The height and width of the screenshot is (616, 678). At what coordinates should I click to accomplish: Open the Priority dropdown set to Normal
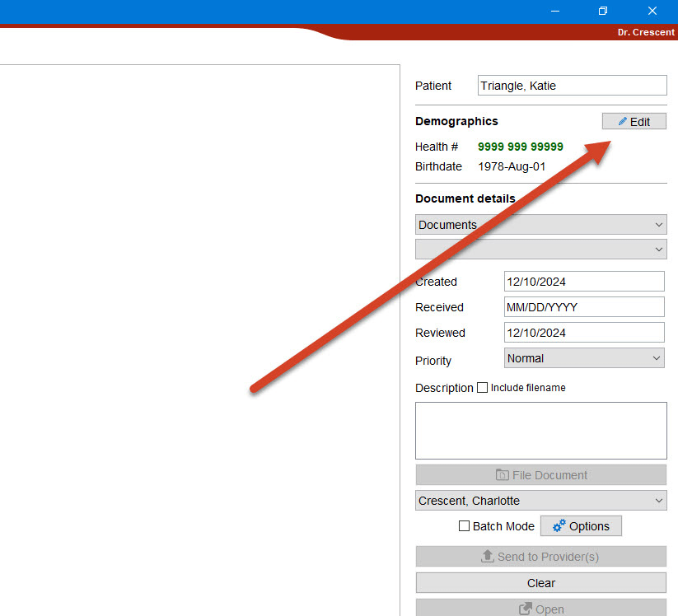tap(583, 358)
